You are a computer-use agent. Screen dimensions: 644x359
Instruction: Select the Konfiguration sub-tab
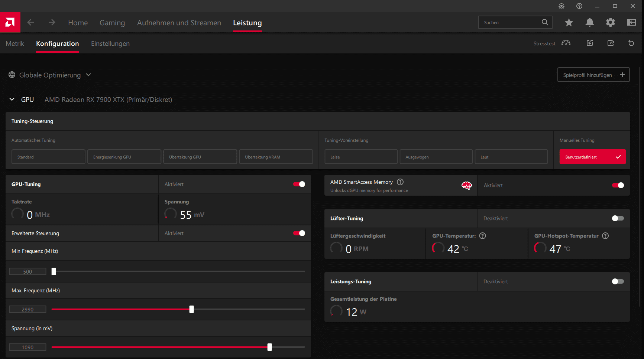(x=58, y=43)
